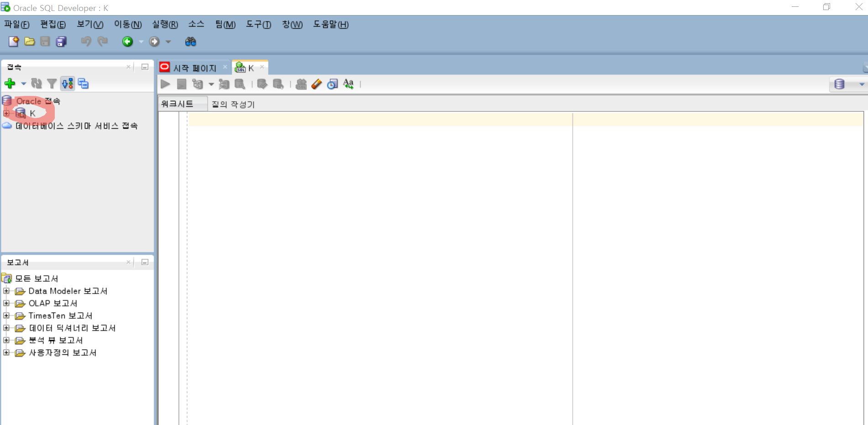Switch to the K worksheet tab
This screenshot has height=425, width=868.
[x=251, y=68]
